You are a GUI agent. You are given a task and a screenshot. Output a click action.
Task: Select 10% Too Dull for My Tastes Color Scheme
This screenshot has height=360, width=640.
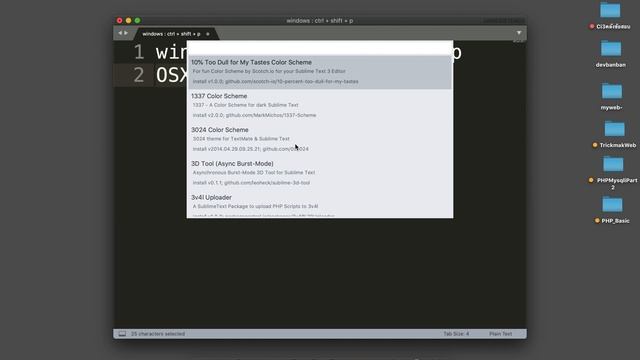pos(320,72)
